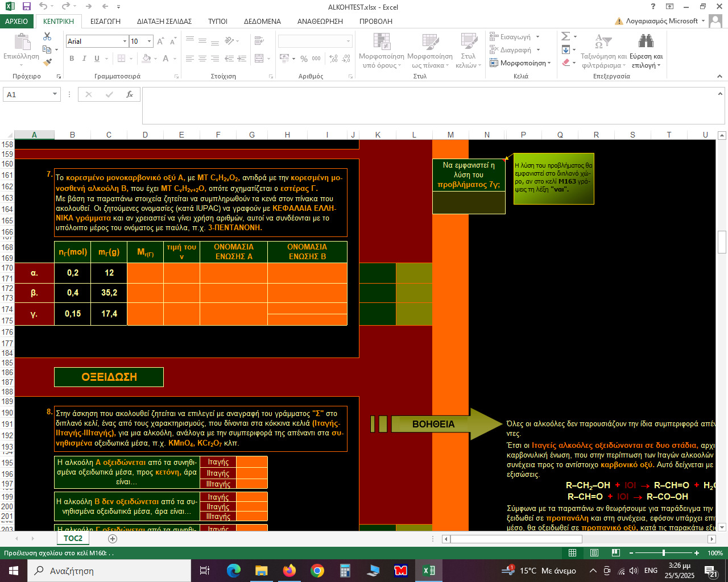Viewport: 728px width, 582px height.
Task: Select Normal view button in status bar
Action: pyautogui.click(x=573, y=553)
